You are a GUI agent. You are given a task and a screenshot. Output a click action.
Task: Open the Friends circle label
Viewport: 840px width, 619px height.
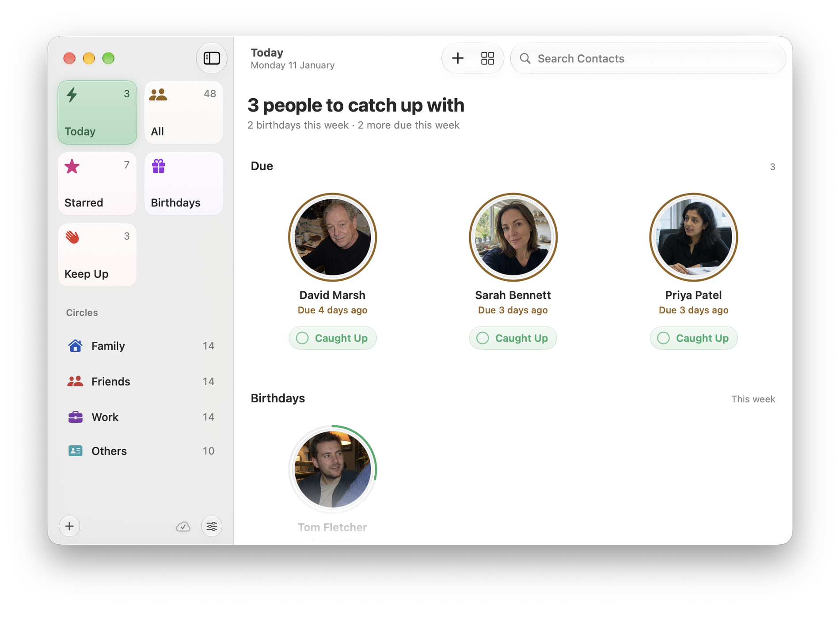110,381
